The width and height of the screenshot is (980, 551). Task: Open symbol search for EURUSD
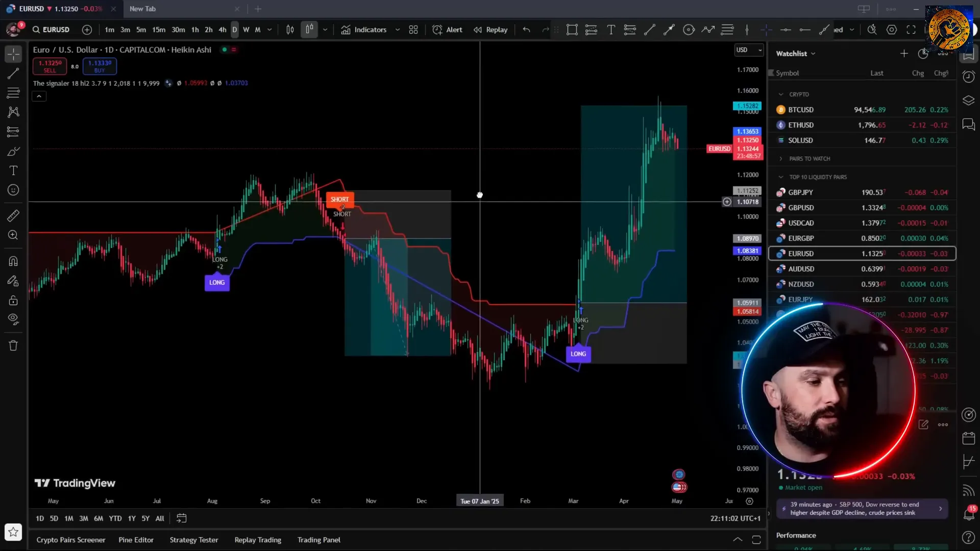tap(51, 30)
